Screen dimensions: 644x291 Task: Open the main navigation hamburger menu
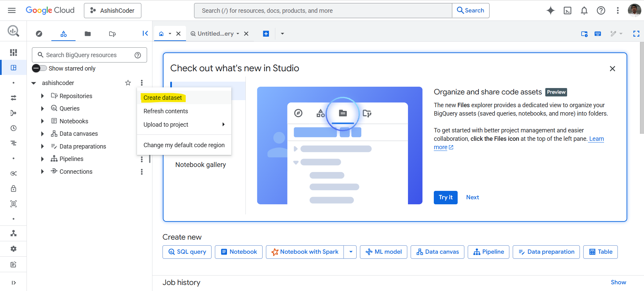12,10
